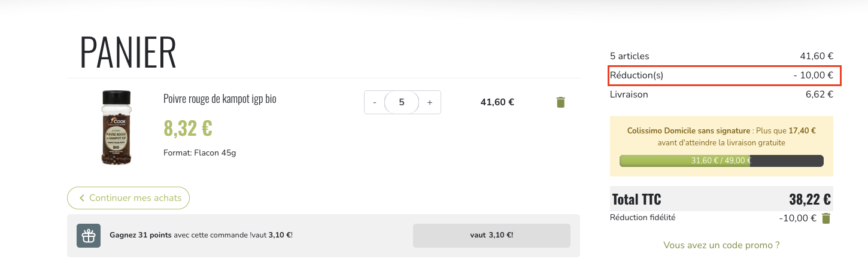This screenshot has height=265, width=868.
Task: Expand "Vous avez un code promo ?"
Action: (x=721, y=245)
